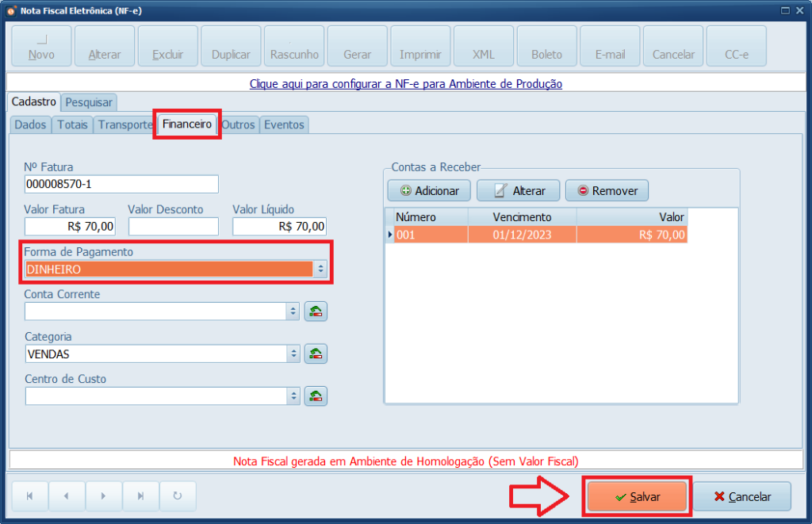Open the Eventos tab
Image resolution: width=812 pixels, height=524 pixels.
pyautogui.click(x=284, y=124)
